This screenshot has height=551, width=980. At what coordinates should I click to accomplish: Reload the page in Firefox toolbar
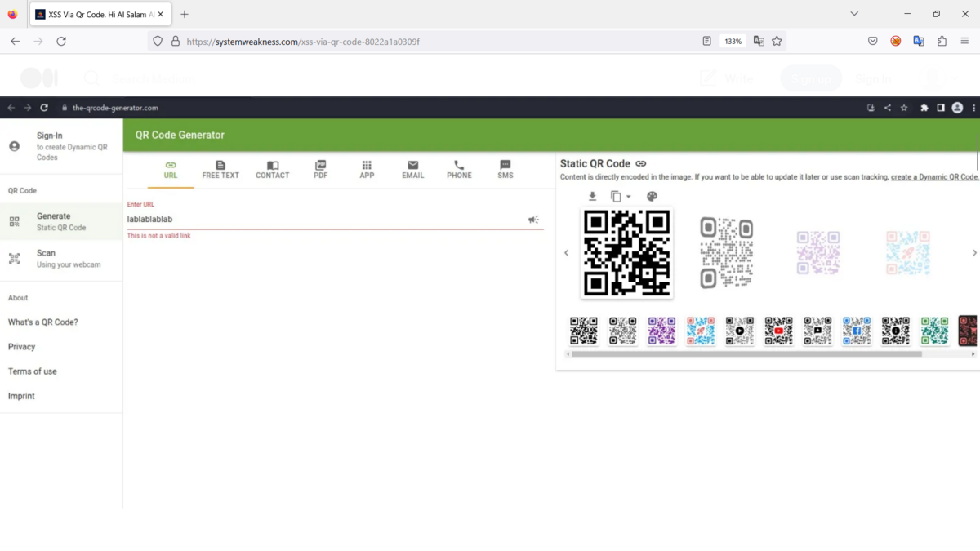(x=61, y=41)
